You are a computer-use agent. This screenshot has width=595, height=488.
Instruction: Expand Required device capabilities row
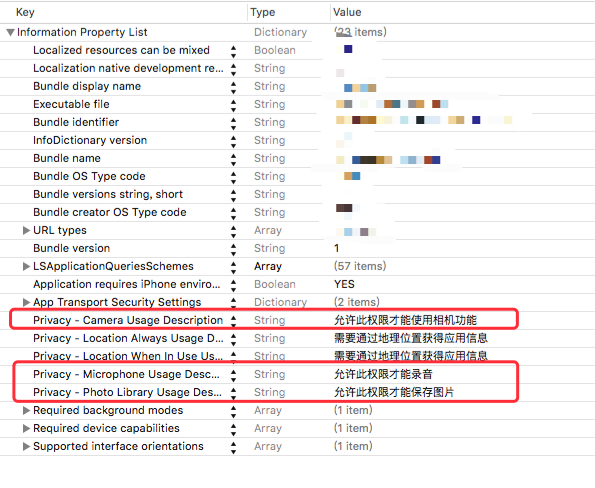[26, 428]
